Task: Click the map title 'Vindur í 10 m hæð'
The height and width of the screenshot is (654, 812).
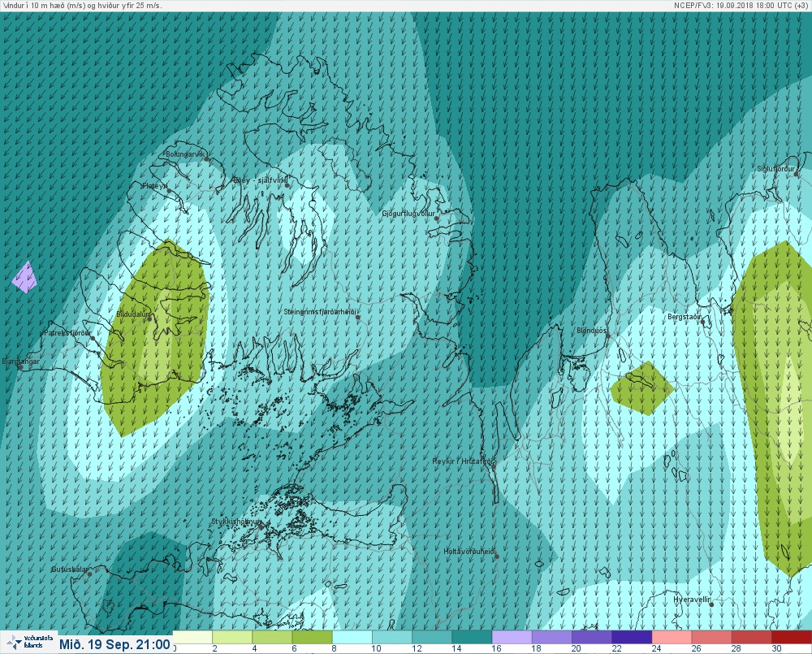Action: coord(34,5)
